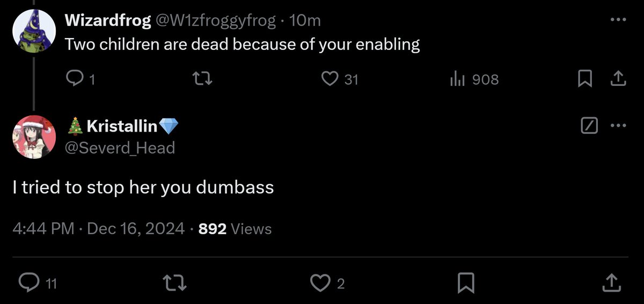Open Wizardfrog display name profile
This screenshot has width=644, height=304.
pyautogui.click(x=107, y=21)
